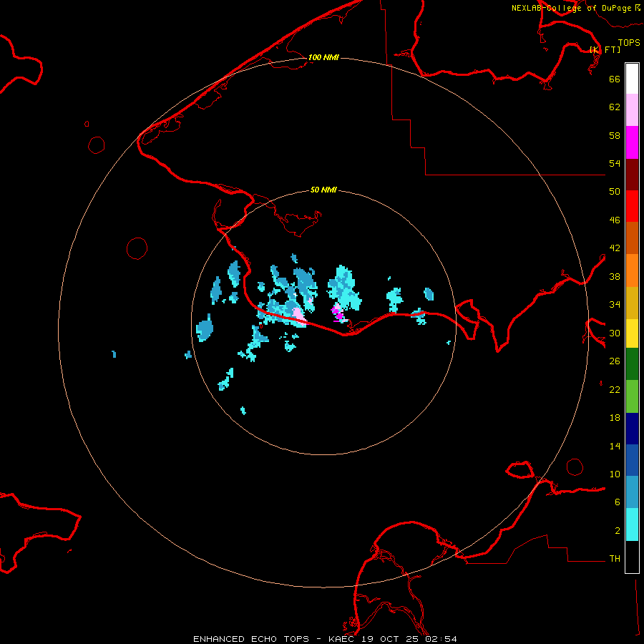Image resolution: width=644 pixels, height=644 pixels.
Task: Click the 18 legend value
Action: click(615, 418)
